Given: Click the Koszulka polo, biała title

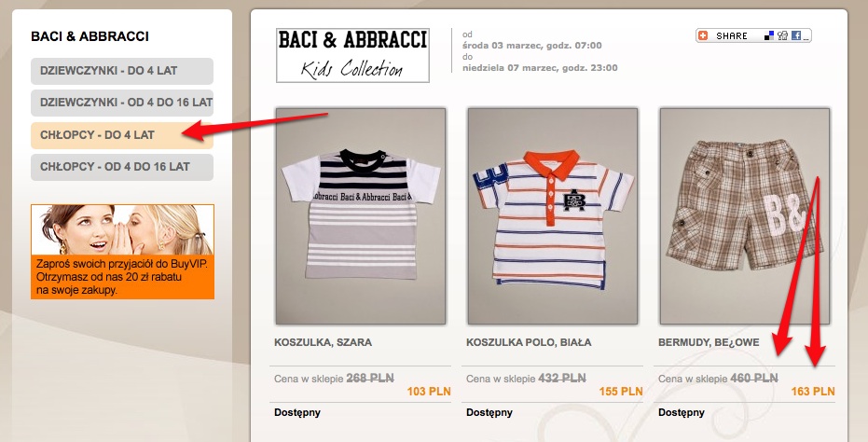Looking at the screenshot, I should [x=529, y=342].
